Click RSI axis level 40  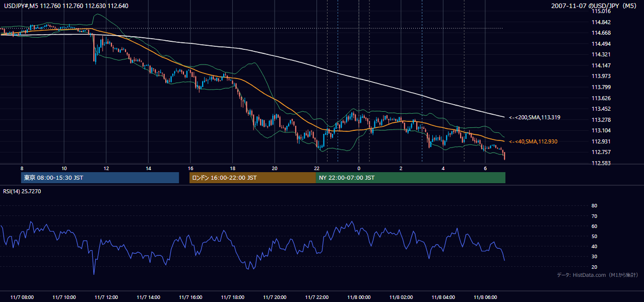(594, 246)
